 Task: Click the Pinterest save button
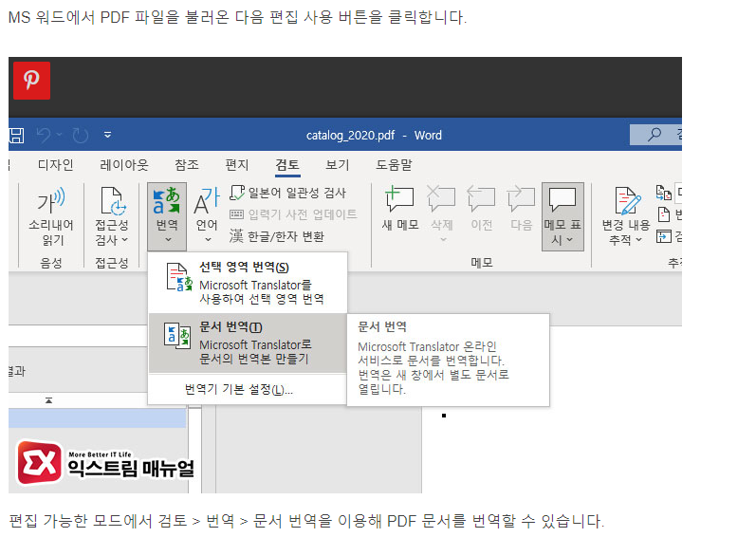click(x=32, y=81)
